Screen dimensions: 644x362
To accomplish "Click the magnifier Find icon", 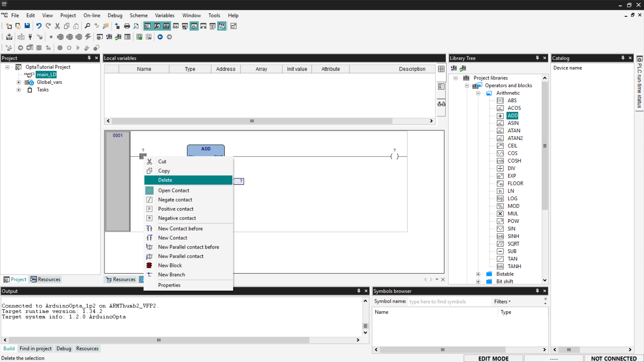I will click(87, 26).
